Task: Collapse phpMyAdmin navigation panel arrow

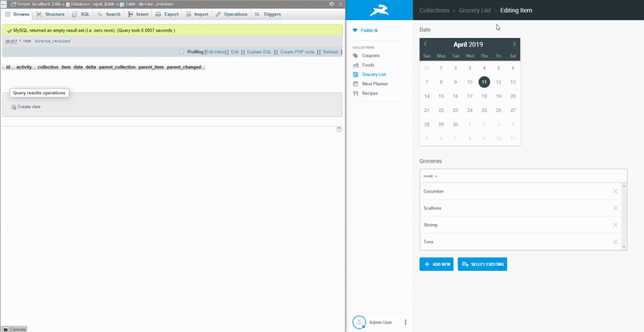Action: pyautogui.click(x=3, y=4)
